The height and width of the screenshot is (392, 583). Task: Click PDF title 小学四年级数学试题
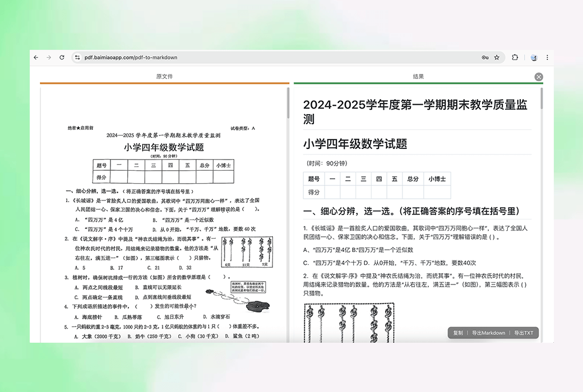(164, 147)
